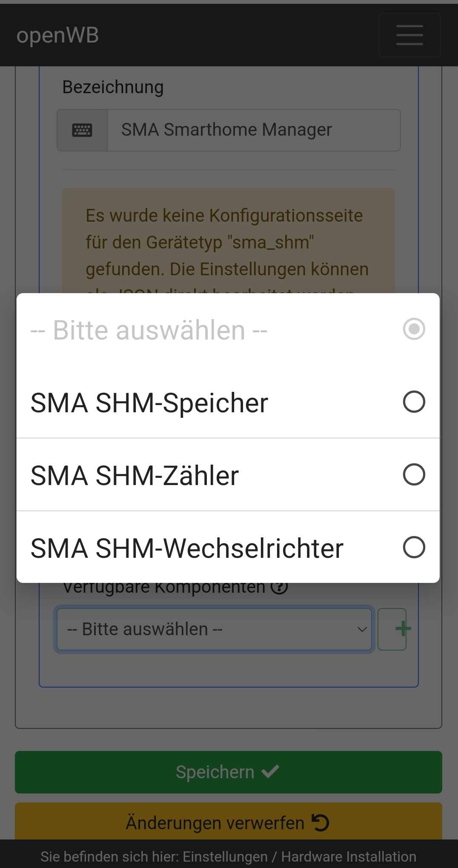458x868 pixels.
Task: Select the SMA SHM-Wechselrichter radio button
Action: [414, 547]
